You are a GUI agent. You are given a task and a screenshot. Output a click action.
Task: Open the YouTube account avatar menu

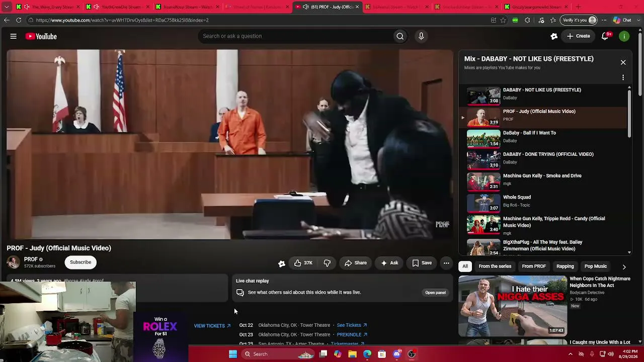point(624,36)
